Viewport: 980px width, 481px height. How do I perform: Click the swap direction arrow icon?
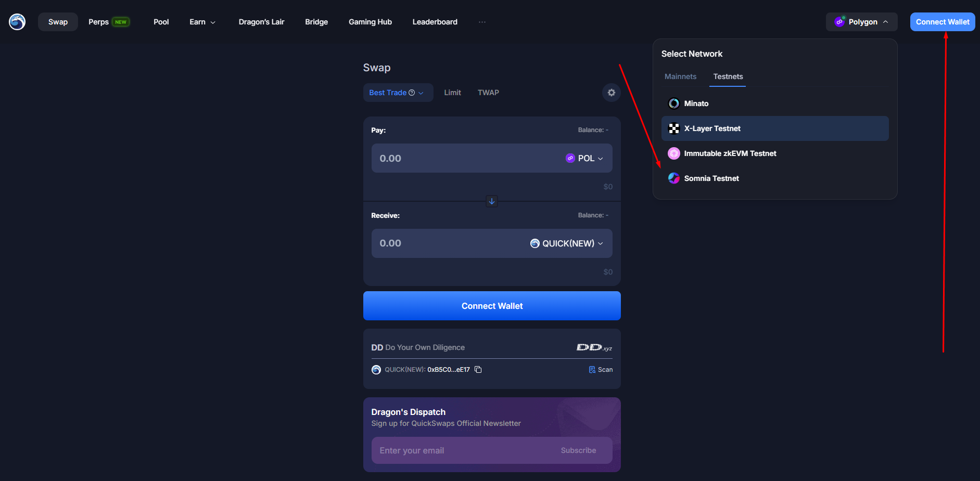pos(491,201)
